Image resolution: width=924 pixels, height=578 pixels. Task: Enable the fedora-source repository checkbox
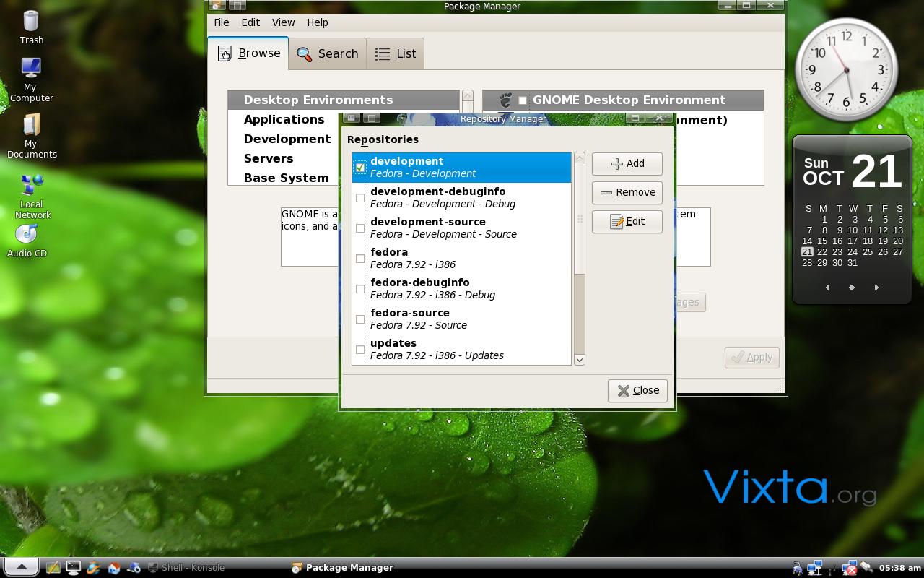tap(360, 319)
